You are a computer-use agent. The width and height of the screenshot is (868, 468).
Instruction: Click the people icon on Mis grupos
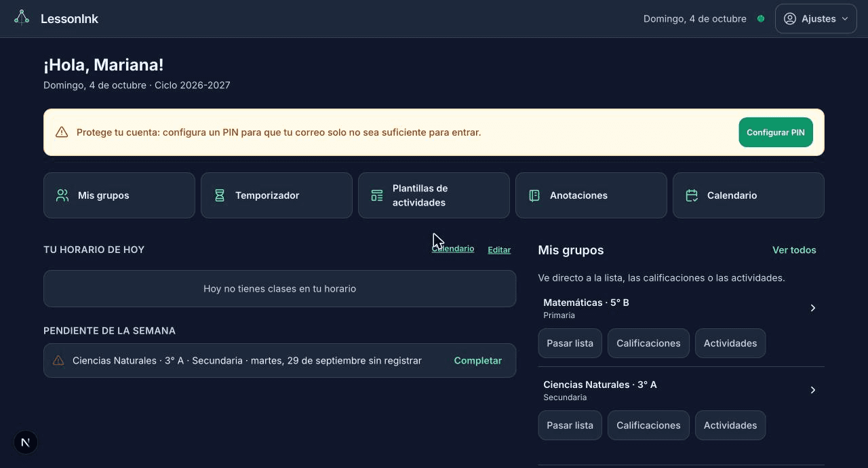coord(62,195)
